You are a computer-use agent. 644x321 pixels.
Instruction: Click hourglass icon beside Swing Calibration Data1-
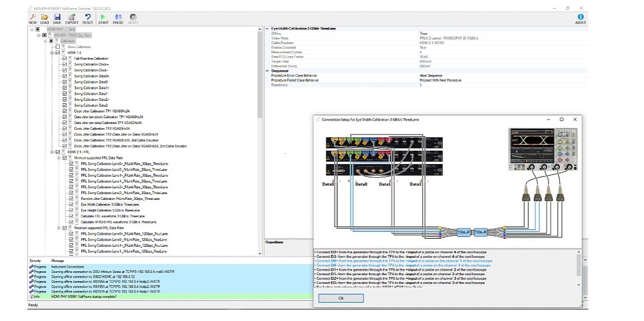70,94
